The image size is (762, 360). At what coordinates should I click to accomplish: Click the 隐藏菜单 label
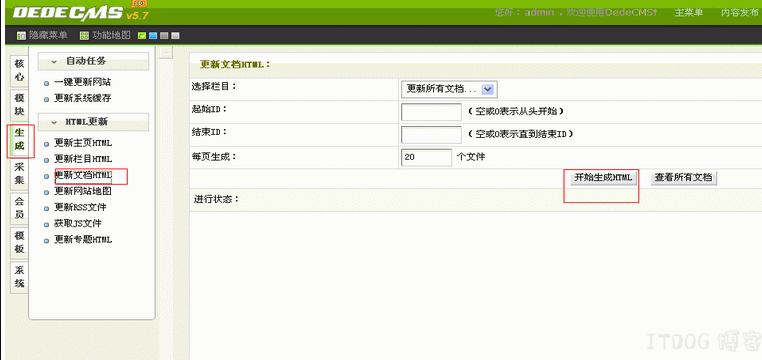click(x=48, y=35)
